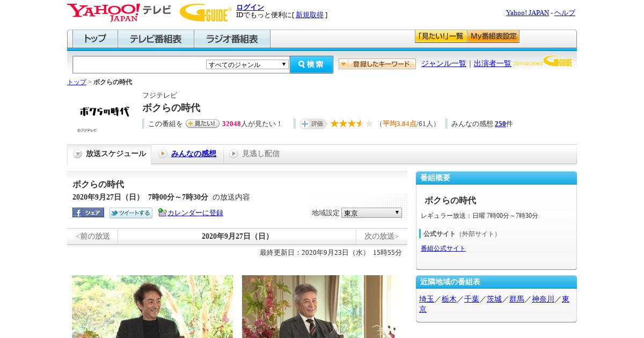This screenshot has height=338, width=644.
Task: Open the 評価 rating button
Action: coord(313,123)
